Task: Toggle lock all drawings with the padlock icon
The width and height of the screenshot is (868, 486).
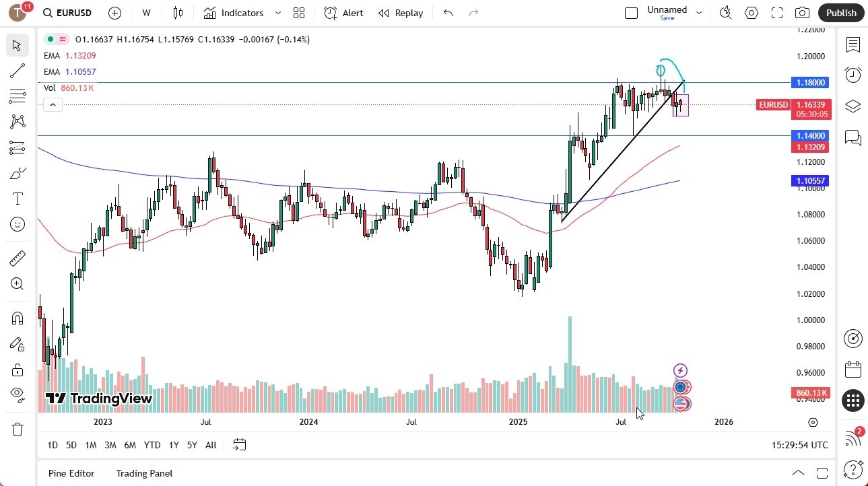Action: coord(17,370)
